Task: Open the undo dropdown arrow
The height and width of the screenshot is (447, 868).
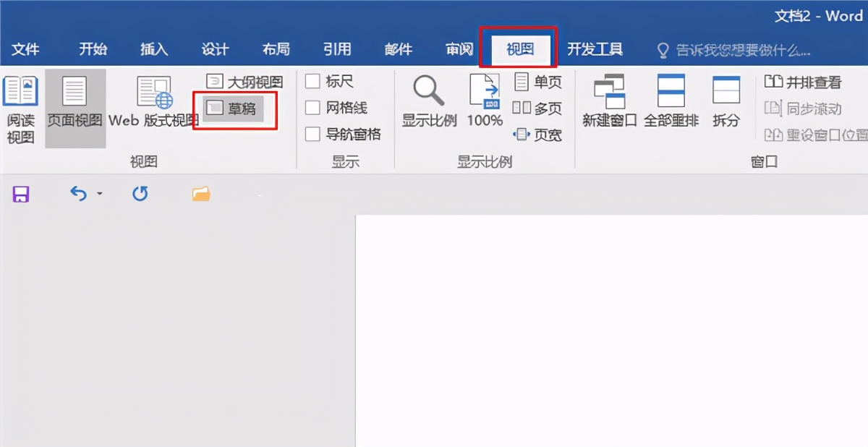Action: tap(99, 194)
